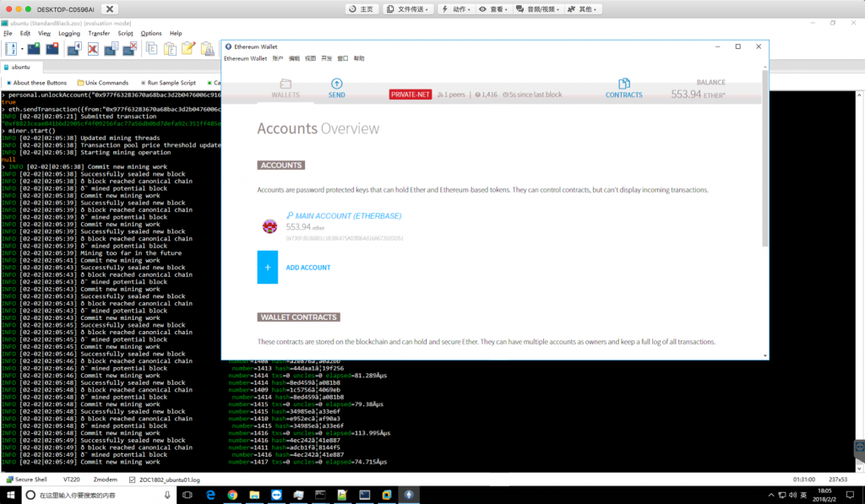The width and height of the screenshot is (865, 504).
Task: Click the Zmodem status bar entry
Action: point(105,480)
